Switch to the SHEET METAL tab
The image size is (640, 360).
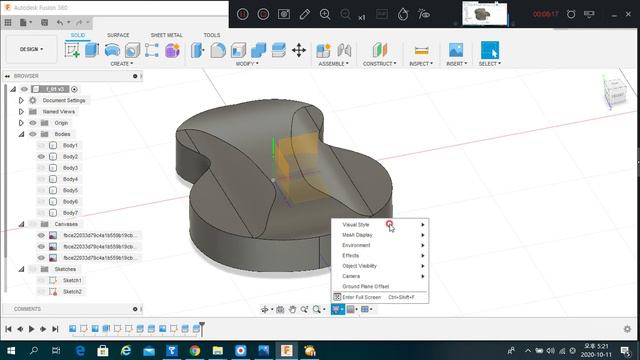[x=167, y=35]
